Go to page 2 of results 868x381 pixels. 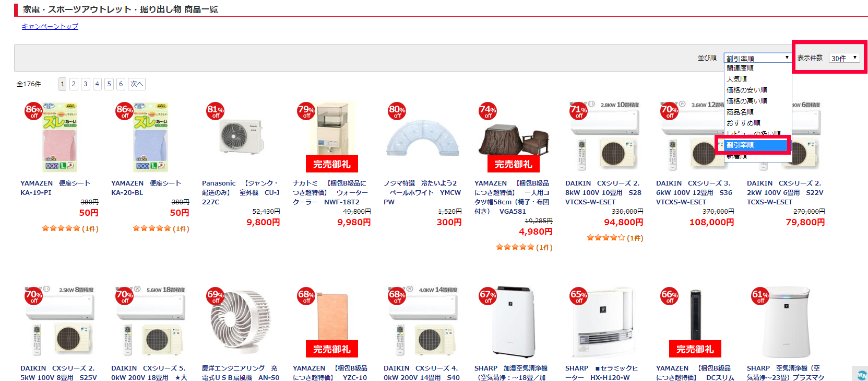(74, 84)
